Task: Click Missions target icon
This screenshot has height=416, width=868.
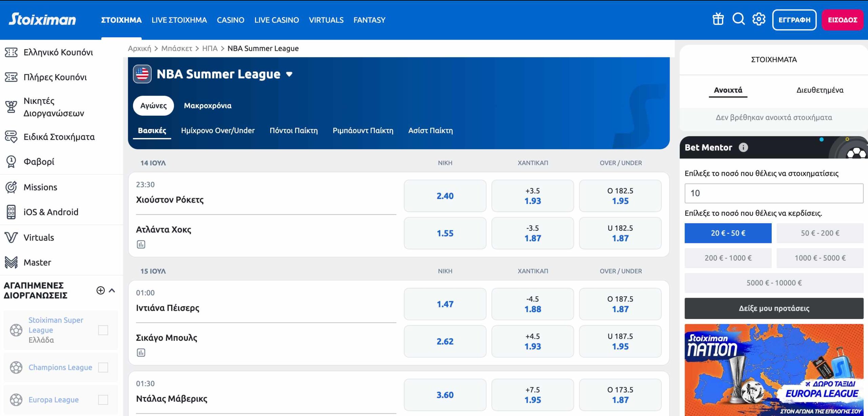Action: 11,187
